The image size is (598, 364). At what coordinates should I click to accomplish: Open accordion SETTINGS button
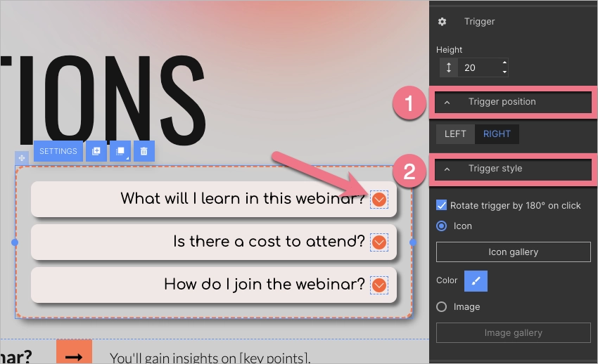coord(58,151)
